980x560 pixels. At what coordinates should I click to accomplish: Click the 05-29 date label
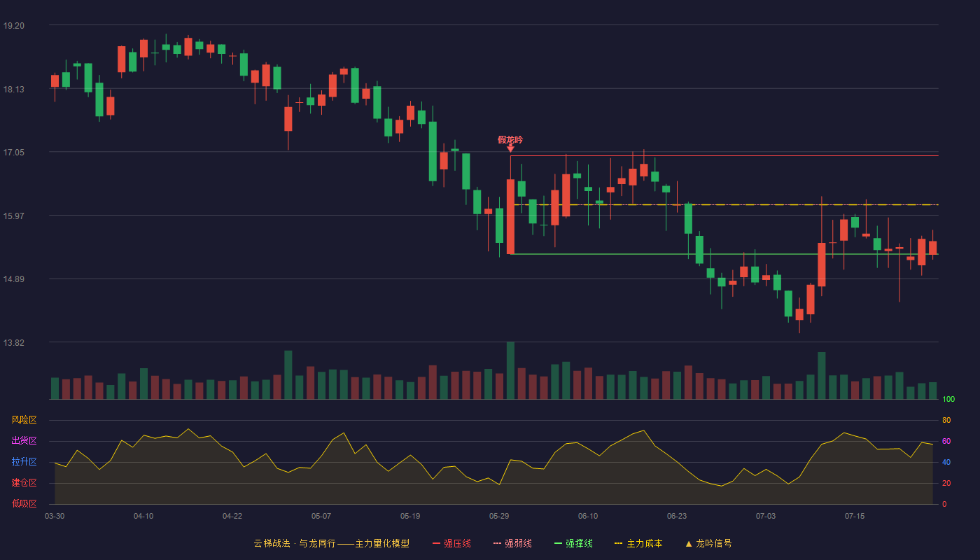499,516
